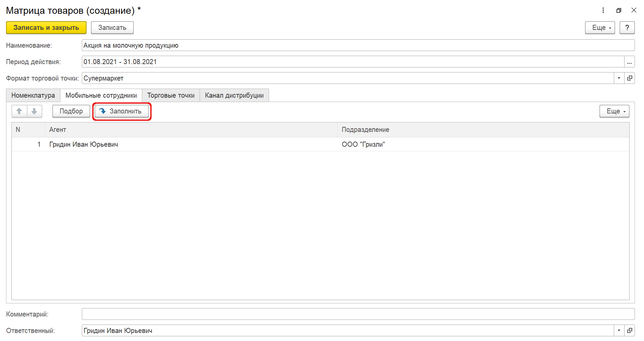Switch to Номенклатура tab

[33, 95]
